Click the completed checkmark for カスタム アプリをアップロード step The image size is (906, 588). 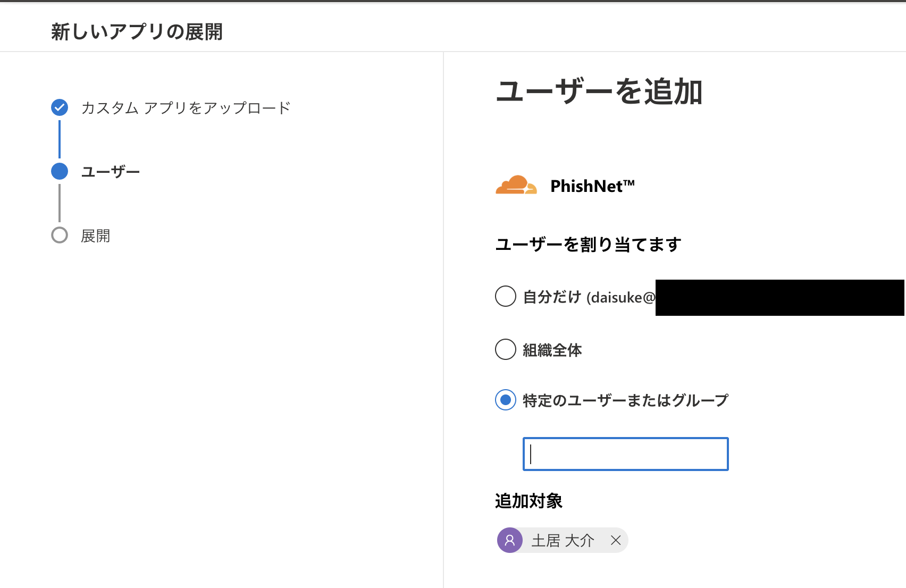(x=59, y=107)
